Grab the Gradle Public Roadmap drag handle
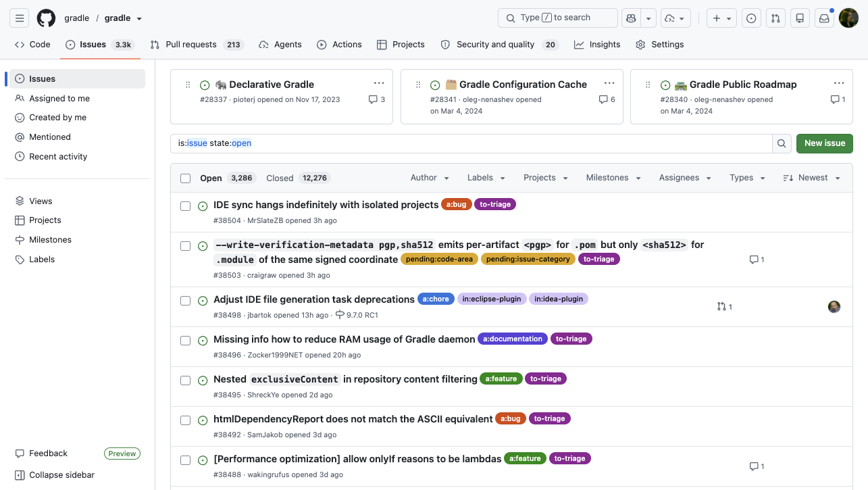The image size is (868, 490). (648, 84)
